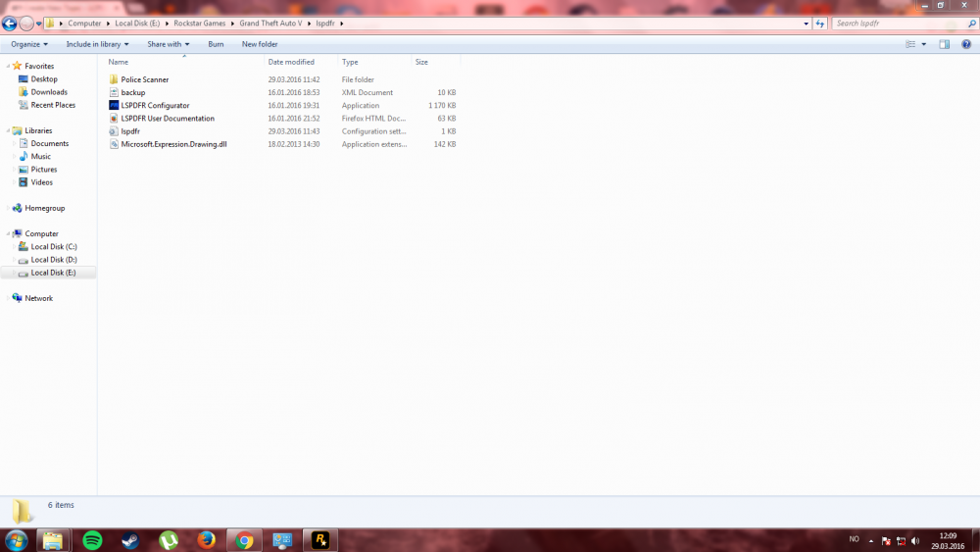Open the Pictures library

click(x=44, y=170)
